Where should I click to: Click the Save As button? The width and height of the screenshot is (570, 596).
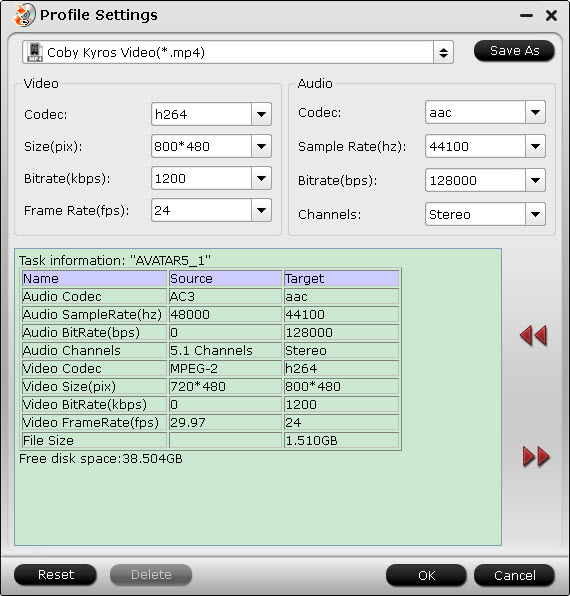(x=514, y=51)
